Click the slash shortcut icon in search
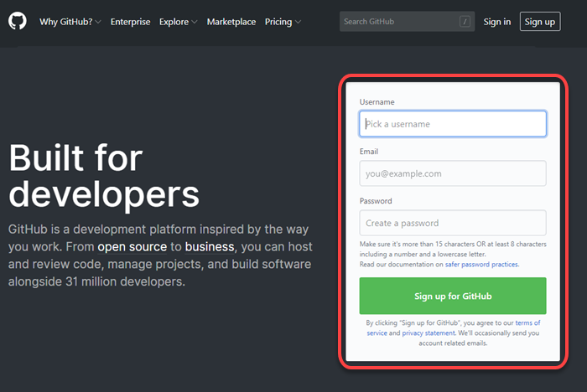 tap(465, 22)
